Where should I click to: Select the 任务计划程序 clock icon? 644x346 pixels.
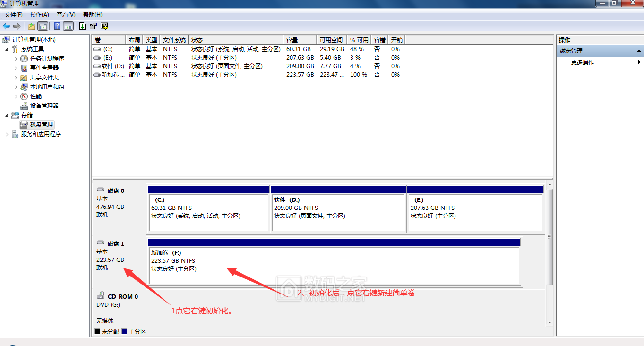tap(24, 59)
